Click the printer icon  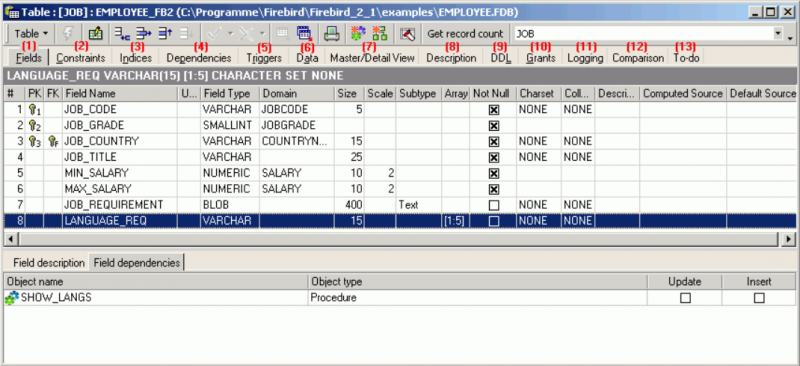(332, 34)
